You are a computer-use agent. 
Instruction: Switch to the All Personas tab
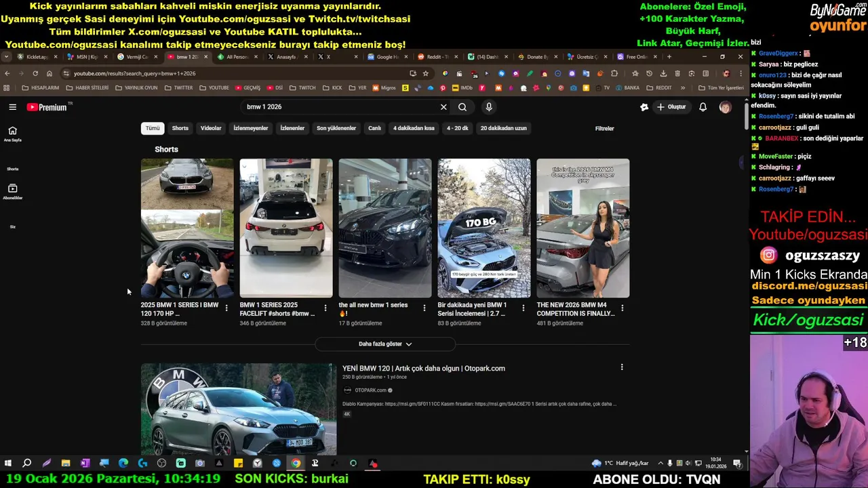coord(237,57)
